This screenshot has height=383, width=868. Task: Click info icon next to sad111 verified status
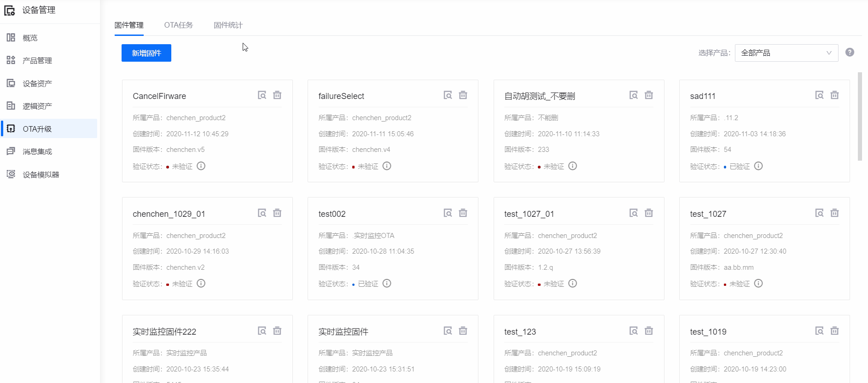coord(758,166)
